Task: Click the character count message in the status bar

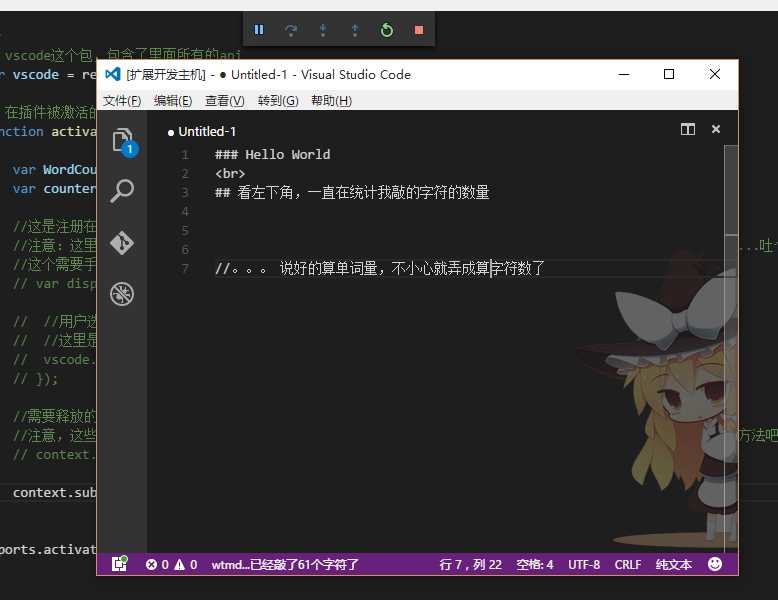Action: (285, 565)
